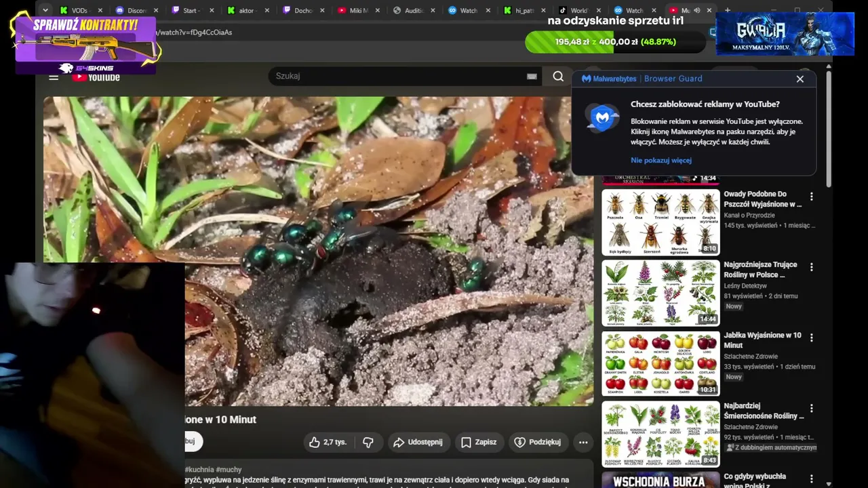The height and width of the screenshot is (488, 868).
Task: Close the Audition tab
Action: 433,11
